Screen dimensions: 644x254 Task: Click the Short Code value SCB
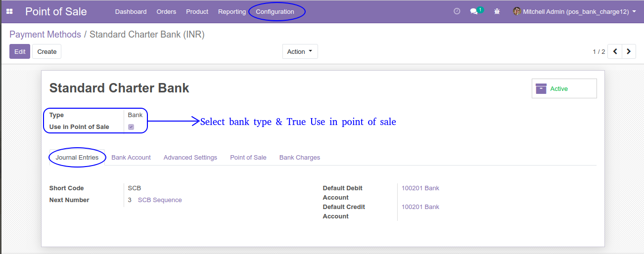click(x=135, y=188)
